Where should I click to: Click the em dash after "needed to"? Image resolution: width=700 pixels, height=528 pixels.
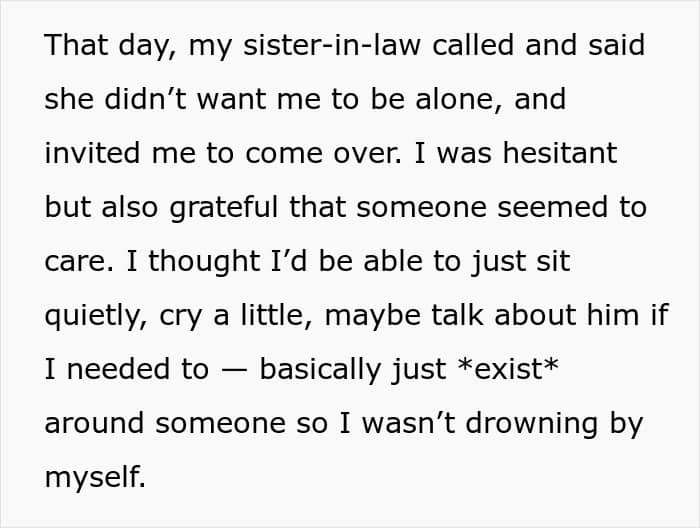234,370
